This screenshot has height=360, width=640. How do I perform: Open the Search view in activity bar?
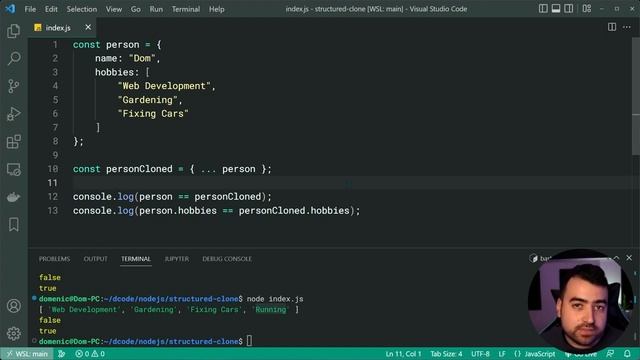(x=13, y=58)
